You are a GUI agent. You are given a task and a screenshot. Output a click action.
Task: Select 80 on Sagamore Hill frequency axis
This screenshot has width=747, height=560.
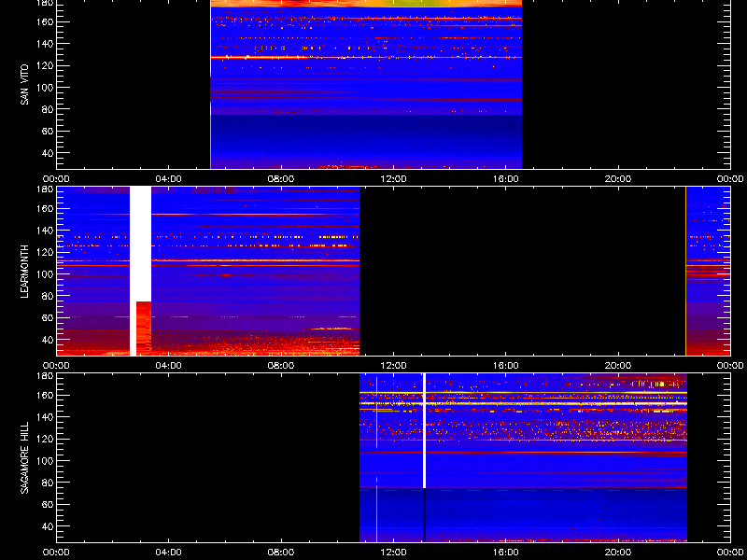(49, 483)
